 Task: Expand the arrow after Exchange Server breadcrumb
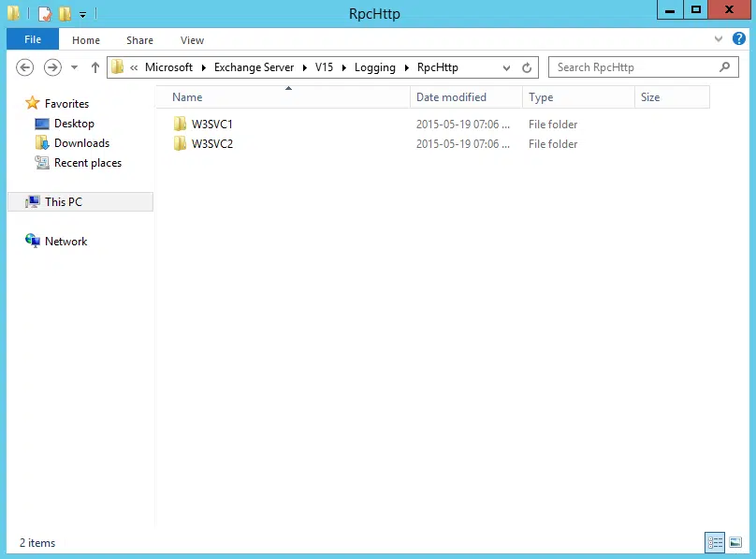[305, 68]
